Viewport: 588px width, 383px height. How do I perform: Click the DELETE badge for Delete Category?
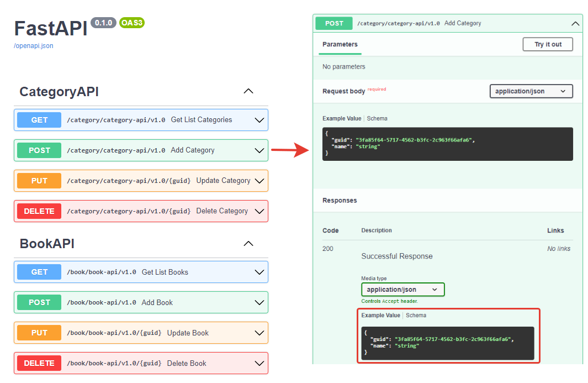click(39, 211)
